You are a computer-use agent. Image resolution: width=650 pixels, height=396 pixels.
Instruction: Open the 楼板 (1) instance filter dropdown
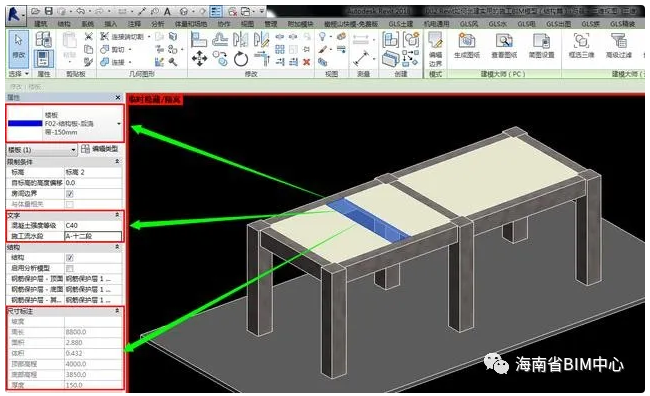coord(42,149)
